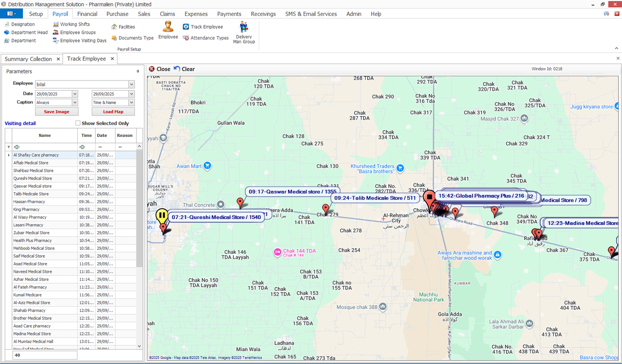Pin the Parameters panel
The image size is (622, 364).
(138, 71)
